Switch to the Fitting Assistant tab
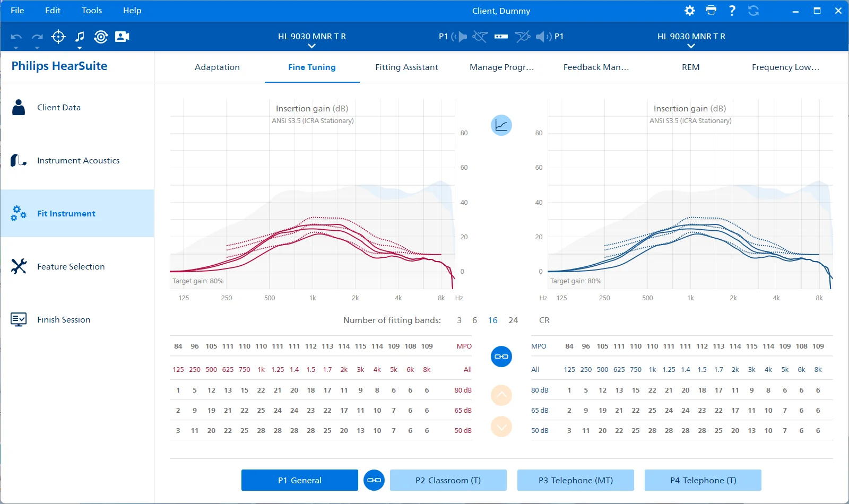849x504 pixels. 406,67
